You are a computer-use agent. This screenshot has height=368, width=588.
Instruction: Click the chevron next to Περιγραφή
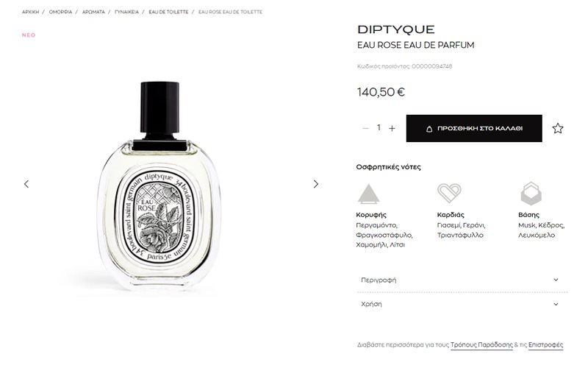coord(556,280)
